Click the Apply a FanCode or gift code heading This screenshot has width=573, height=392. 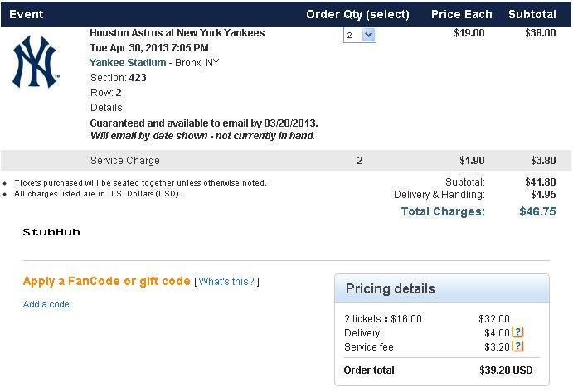tap(106, 281)
